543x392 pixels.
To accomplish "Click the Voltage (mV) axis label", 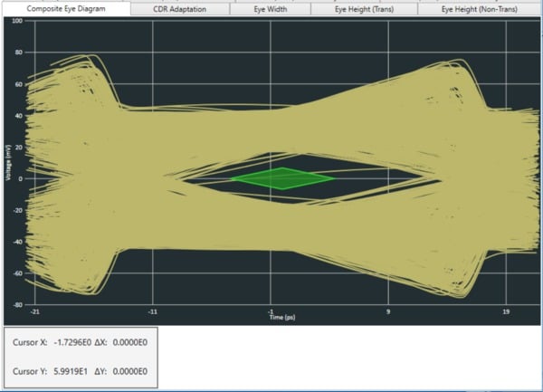I will [8, 161].
